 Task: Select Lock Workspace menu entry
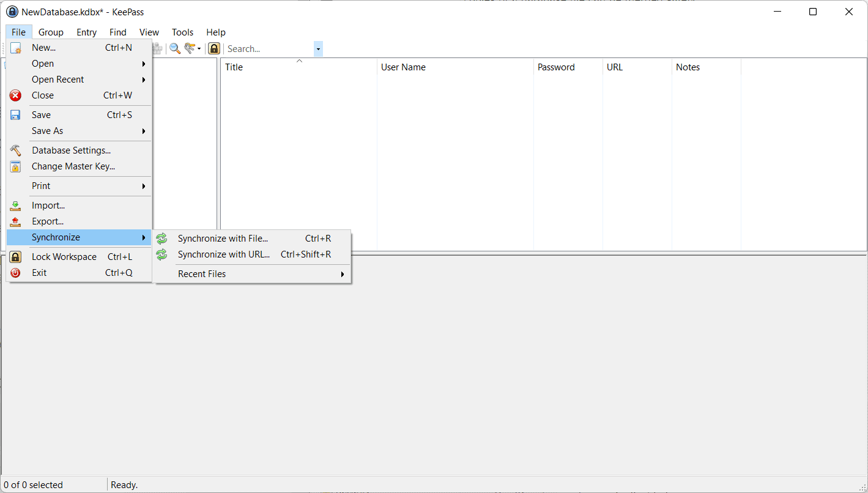point(79,257)
